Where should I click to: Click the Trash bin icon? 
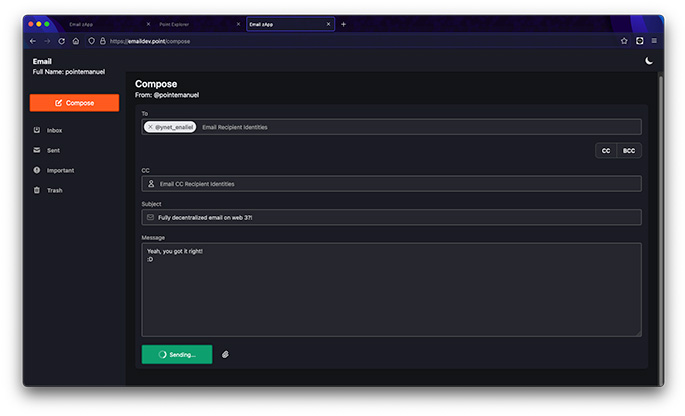coord(37,190)
